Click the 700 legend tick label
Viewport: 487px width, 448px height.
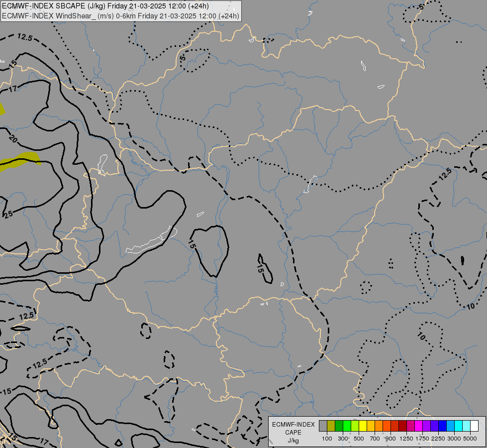point(375,439)
